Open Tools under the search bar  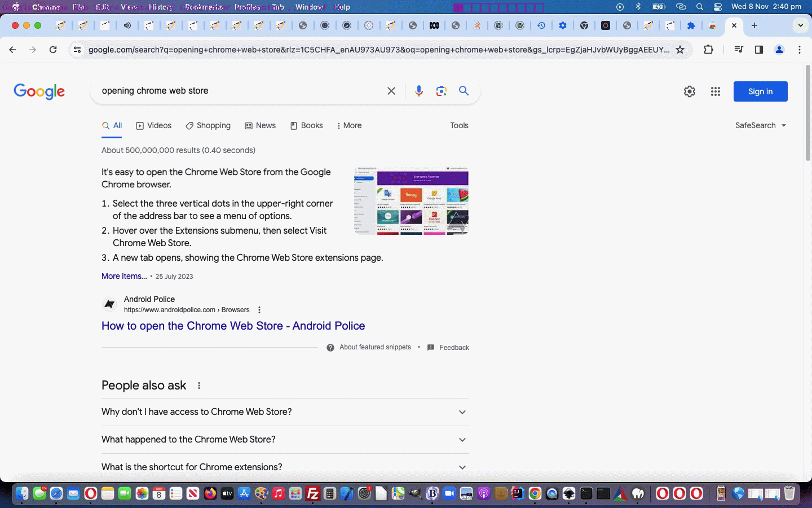tap(459, 125)
